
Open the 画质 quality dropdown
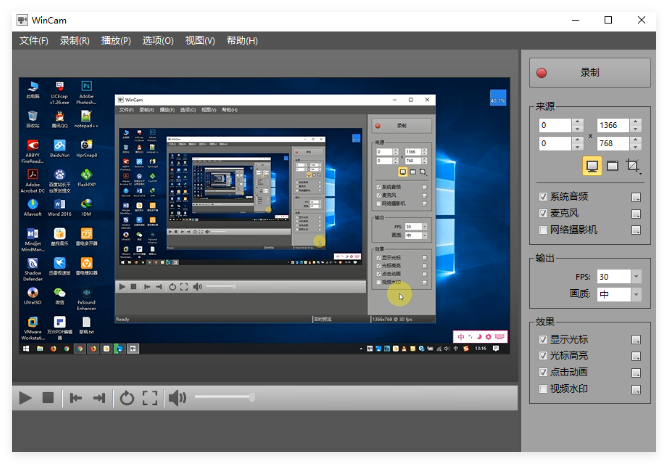click(636, 294)
